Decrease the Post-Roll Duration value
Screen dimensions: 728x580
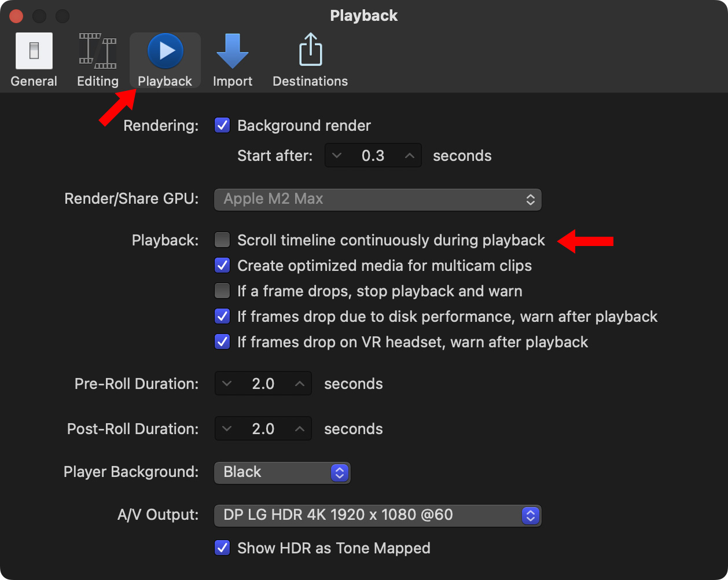[227, 429]
